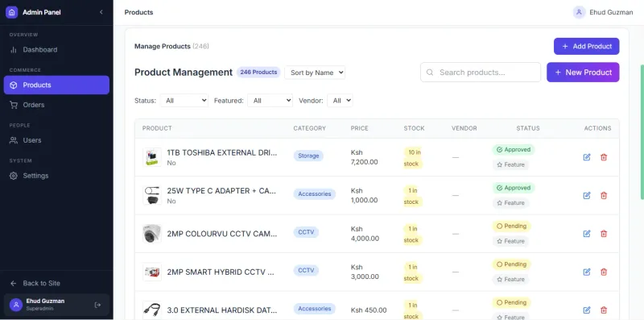Viewport: 644px width, 320px height.
Task: Delete the 25W TYPE C ADAPTER product
Action: coord(604,195)
